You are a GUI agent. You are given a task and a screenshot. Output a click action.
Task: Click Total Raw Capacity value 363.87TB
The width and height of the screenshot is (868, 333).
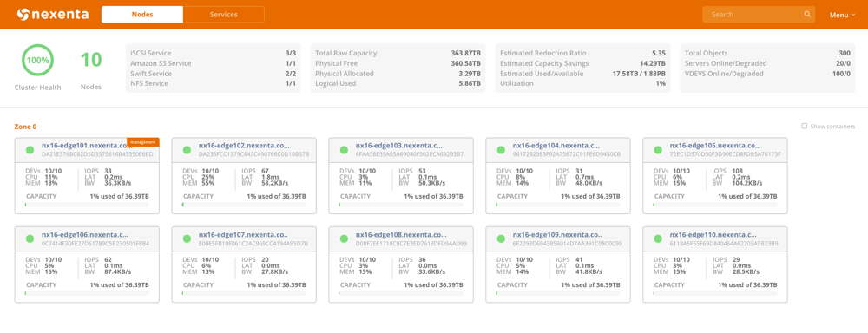[x=465, y=53]
